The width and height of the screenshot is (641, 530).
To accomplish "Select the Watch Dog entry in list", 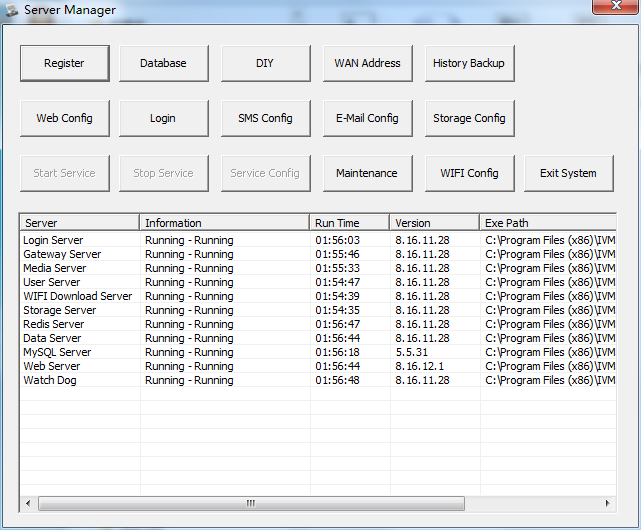I will pyautogui.click(x=50, y=380).
